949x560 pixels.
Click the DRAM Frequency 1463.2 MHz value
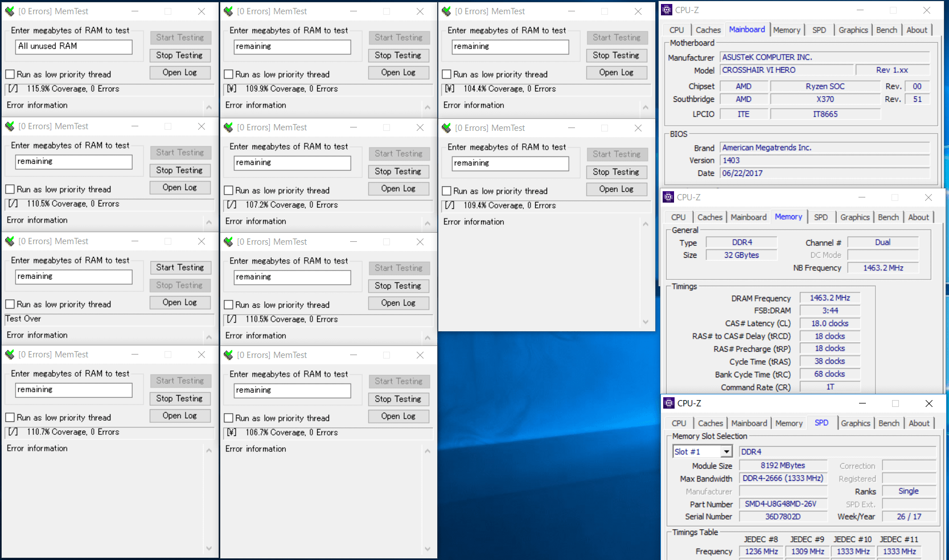(x=830, y=298)
